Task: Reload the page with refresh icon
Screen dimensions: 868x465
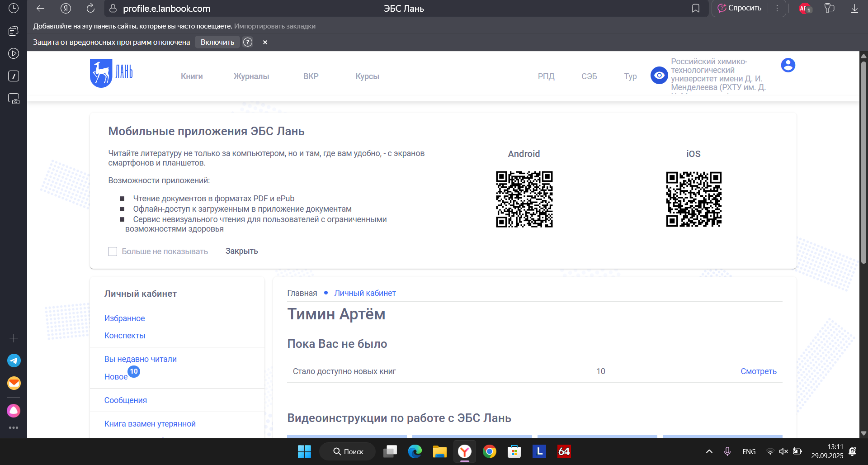Action: [x=90, y=9]
